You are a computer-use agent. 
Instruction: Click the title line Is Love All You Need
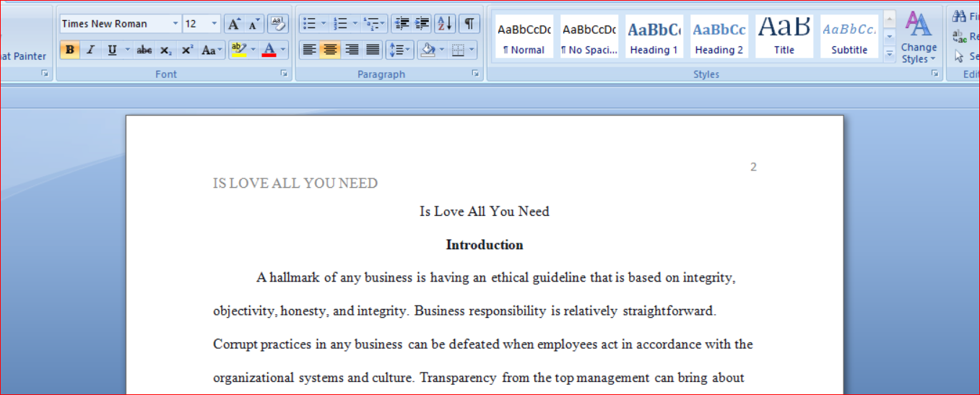(x=485, y=212)
